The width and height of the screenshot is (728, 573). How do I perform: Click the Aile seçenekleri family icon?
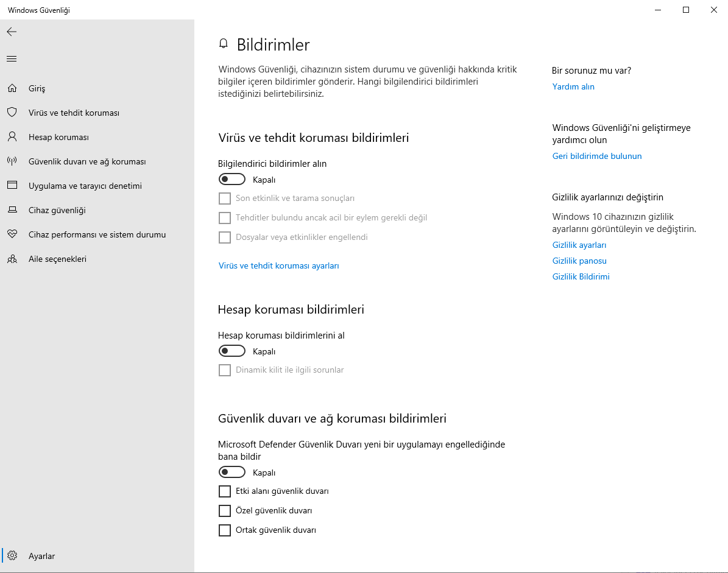tap(12, 259)
